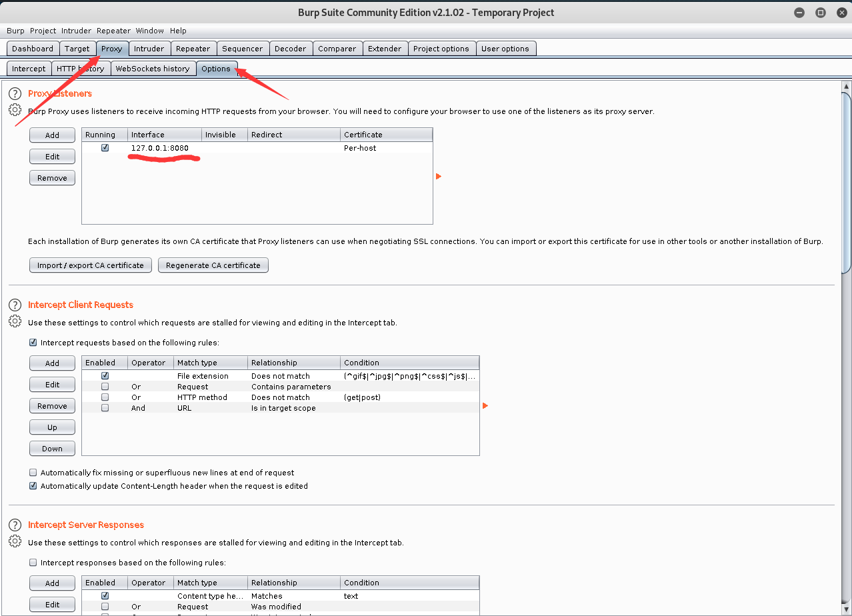Click the Match type header in client rules
This screenshot has width=852, height=616.
pos(211,363)
